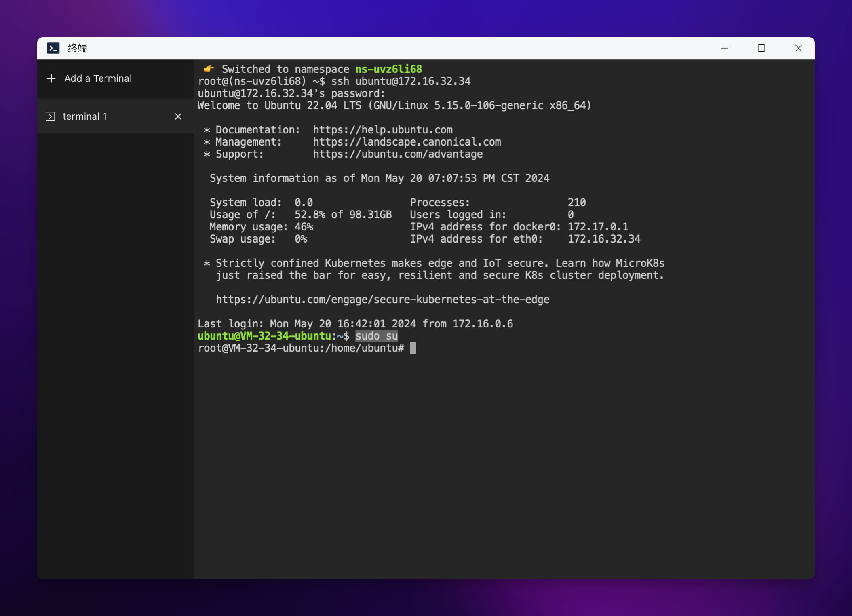Click the pointing hand emoji in output
The image size is (852, 616).
coord(209,69)
